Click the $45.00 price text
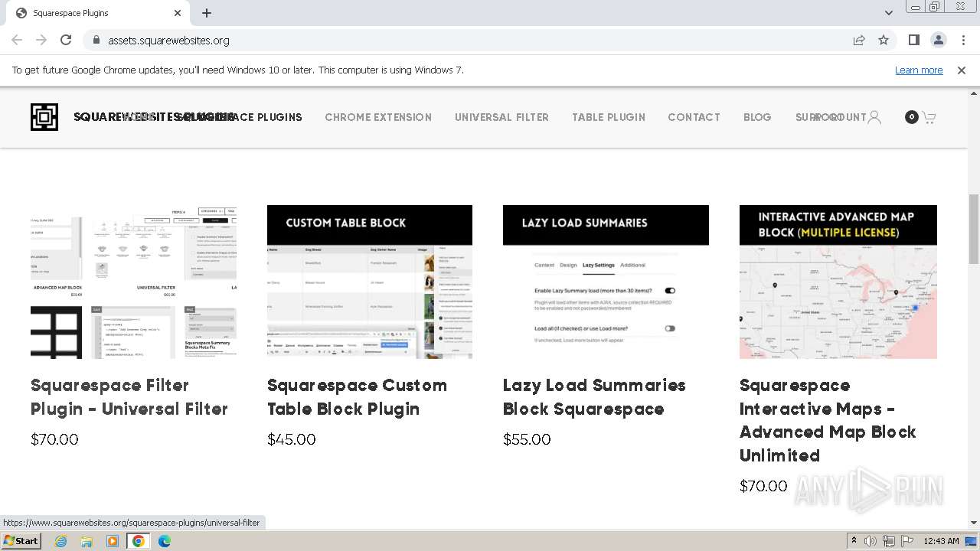The width and height of the screenshot is (980, 551). coord(292,439)
